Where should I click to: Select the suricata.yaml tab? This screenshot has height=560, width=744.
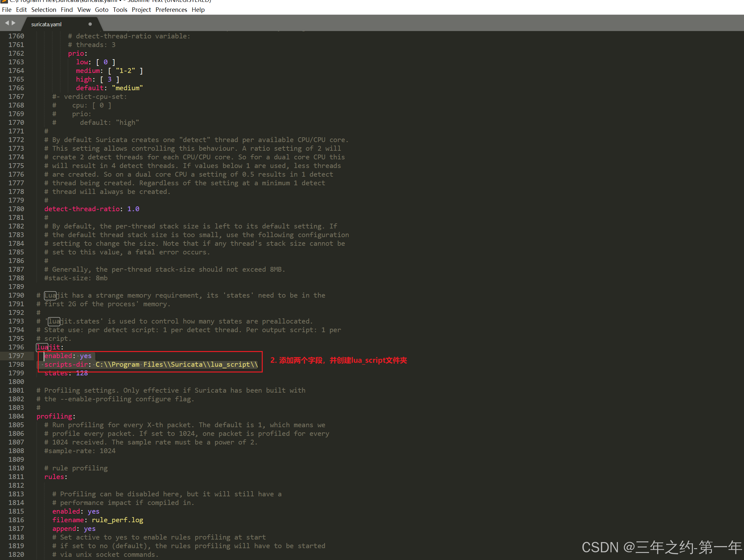(x=46, y=24)
